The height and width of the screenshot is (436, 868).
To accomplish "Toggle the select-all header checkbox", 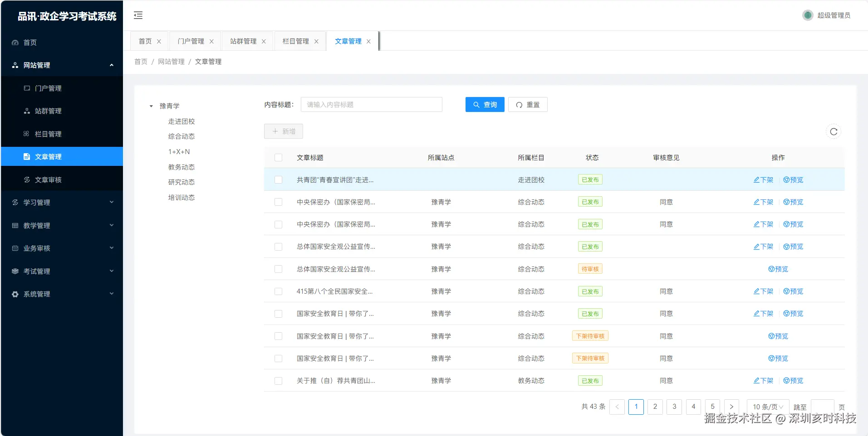I will pos(279,158).
